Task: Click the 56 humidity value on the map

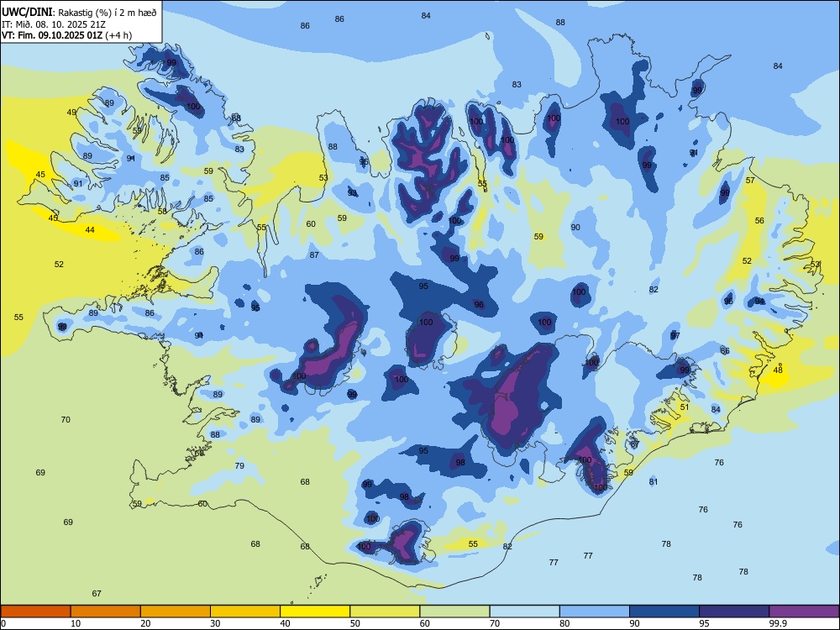Action: pos(759,220)
